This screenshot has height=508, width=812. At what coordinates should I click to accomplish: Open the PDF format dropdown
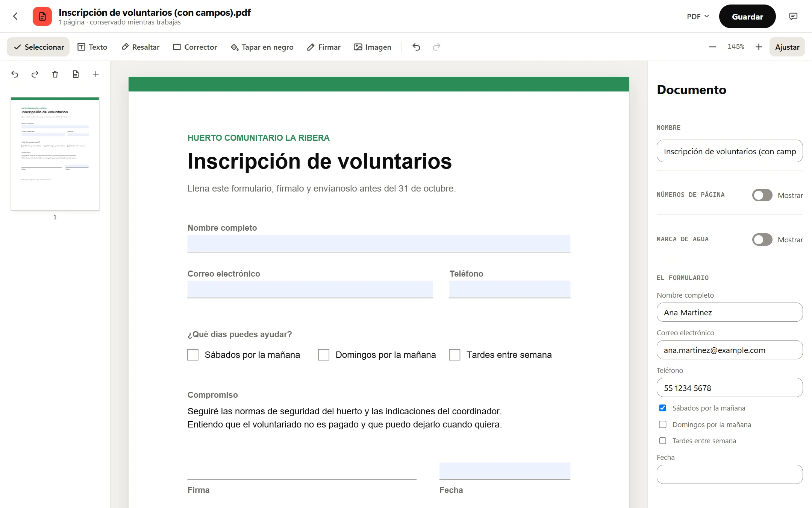(x=698, y=17)
